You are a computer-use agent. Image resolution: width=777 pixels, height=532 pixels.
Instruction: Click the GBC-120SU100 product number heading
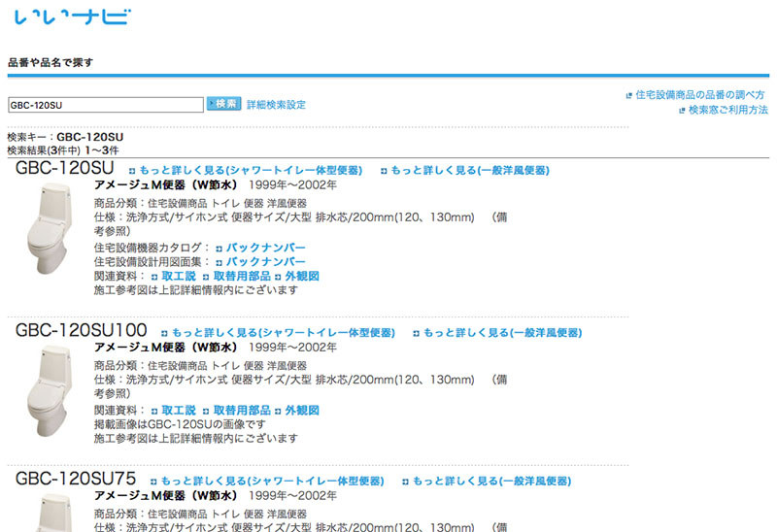(82, 330)
